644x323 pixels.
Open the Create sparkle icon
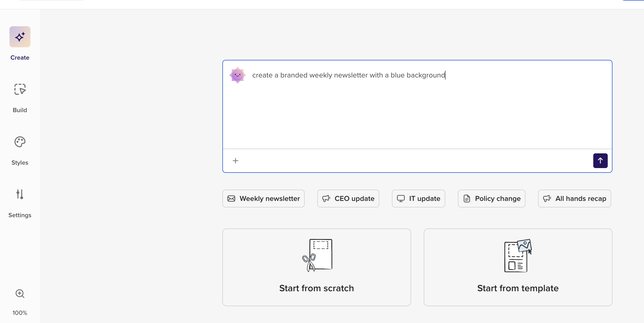coord(20,37)
